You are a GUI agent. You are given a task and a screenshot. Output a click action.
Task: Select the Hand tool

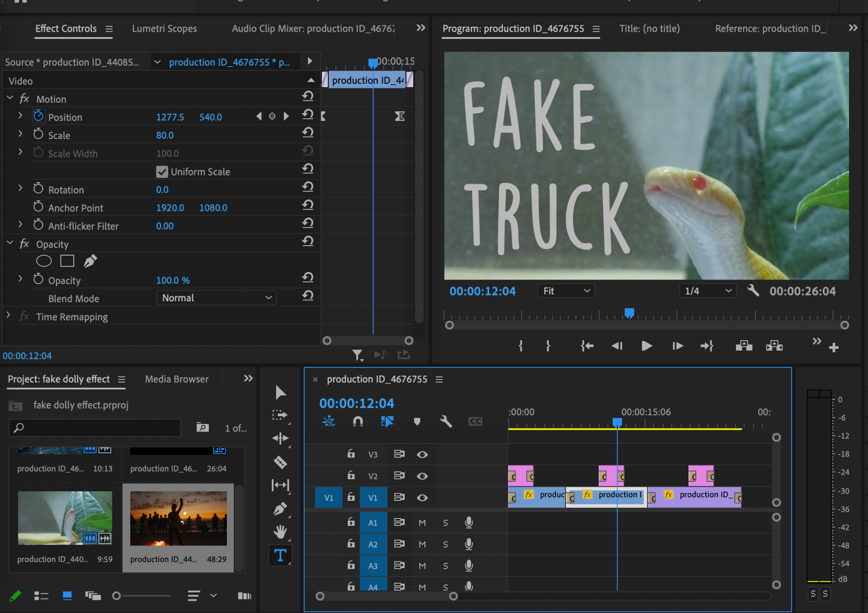click(x=280, y=532)
